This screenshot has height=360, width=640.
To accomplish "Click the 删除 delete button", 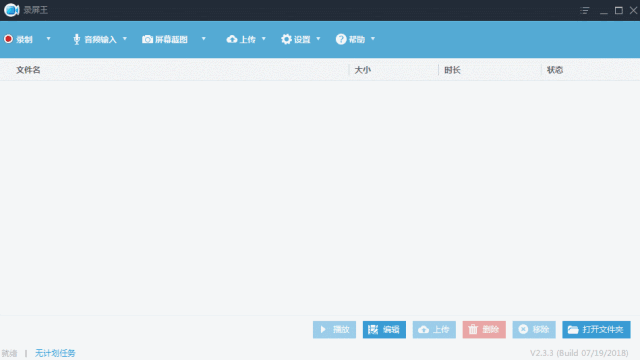I will [484, 329].
